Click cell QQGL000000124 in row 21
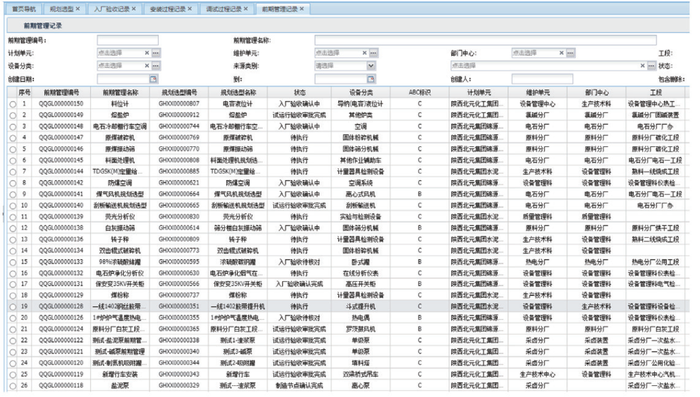 coord(61,329)
